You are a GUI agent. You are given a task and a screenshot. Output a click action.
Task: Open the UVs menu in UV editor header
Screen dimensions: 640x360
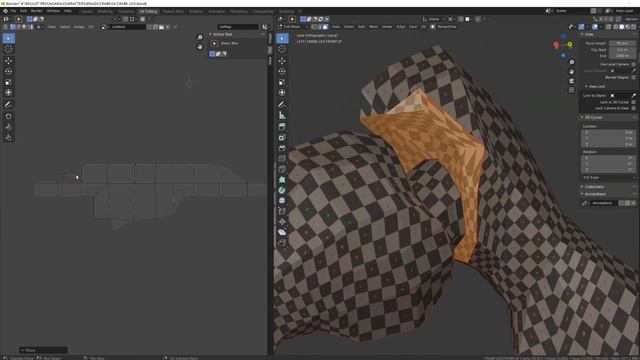(91, 27)
